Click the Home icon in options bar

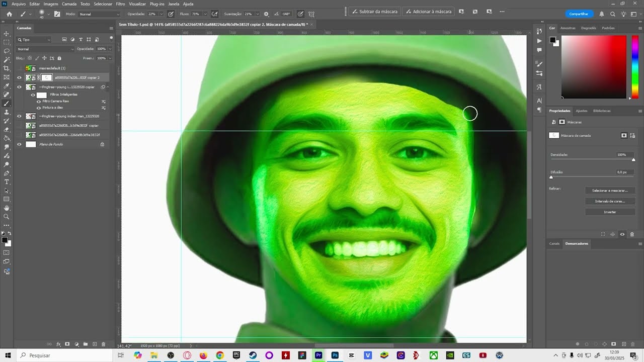[x=9, y=14]
